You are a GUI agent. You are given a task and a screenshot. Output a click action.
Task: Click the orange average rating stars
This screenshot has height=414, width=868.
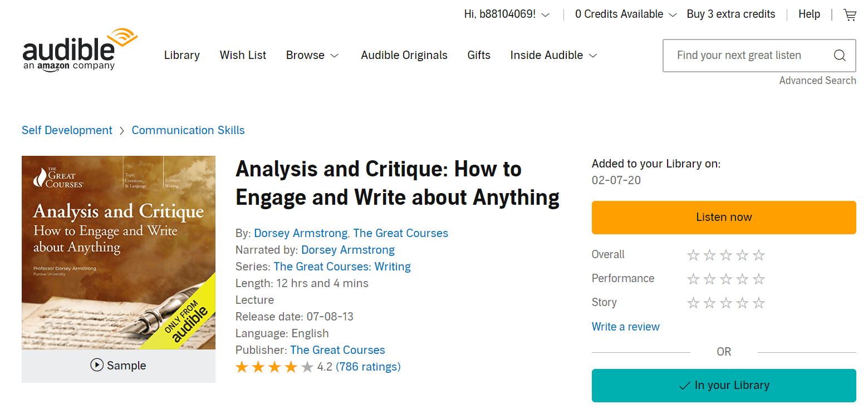[x=274, y=367]
